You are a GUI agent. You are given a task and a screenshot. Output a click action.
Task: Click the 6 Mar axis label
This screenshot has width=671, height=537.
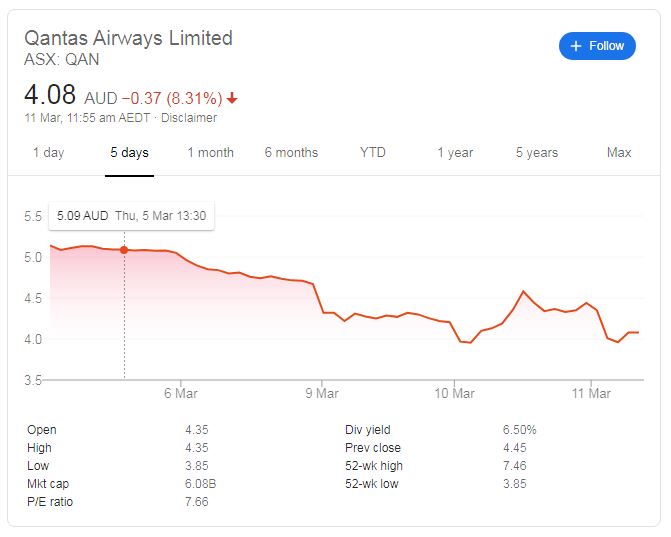tap(181, 393)
